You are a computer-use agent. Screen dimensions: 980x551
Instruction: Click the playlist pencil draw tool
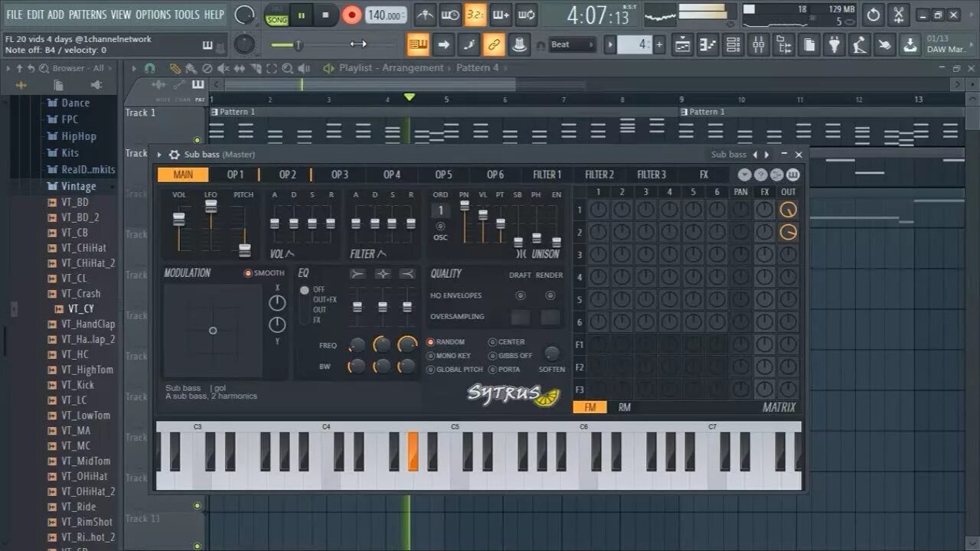175,68
